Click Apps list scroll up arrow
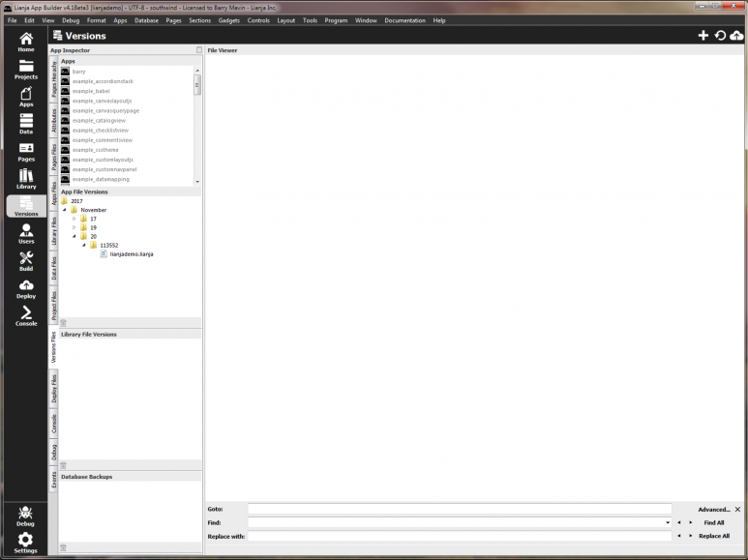The width and height of the screenshot is (748, 560). pos(197,71)
